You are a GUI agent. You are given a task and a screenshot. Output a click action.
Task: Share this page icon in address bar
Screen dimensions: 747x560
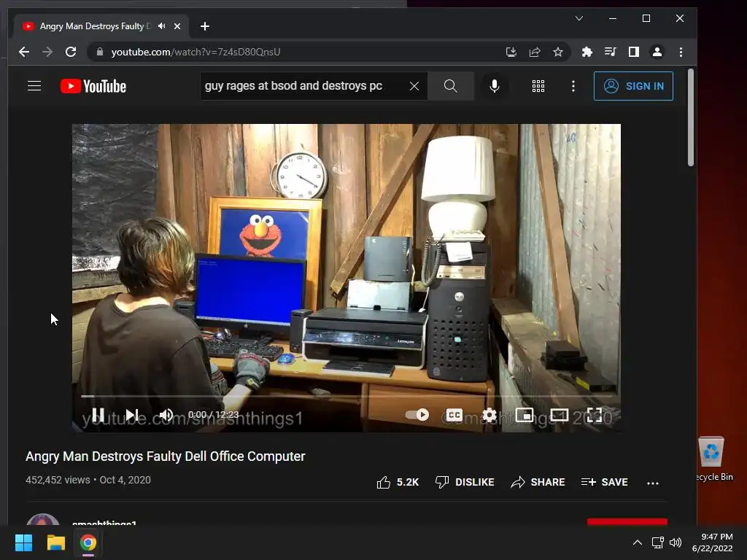(x=535, y=52)
